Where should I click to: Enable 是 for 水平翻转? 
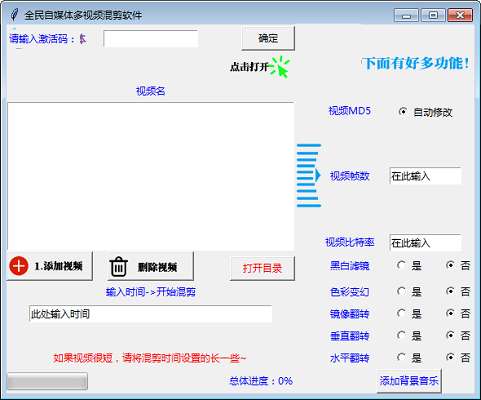(x=401, y=358)
